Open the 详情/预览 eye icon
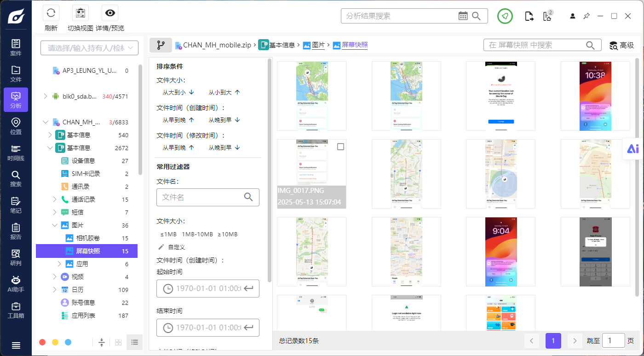The height and width of the screenshot is (356, 644). click(110, 13)
